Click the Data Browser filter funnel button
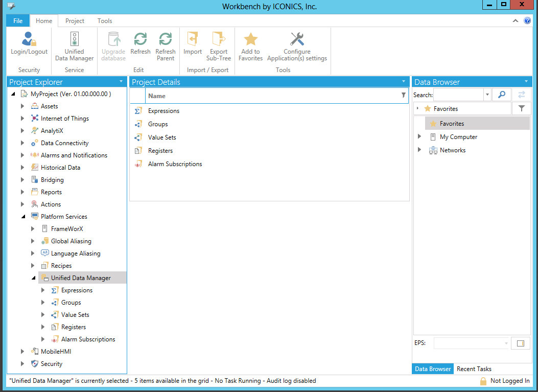538x392 pixels. tap(521, 108)
